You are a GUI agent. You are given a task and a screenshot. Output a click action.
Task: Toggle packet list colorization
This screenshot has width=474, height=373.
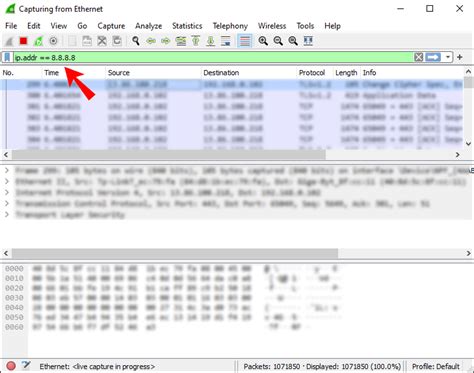(x=245, y=41)
